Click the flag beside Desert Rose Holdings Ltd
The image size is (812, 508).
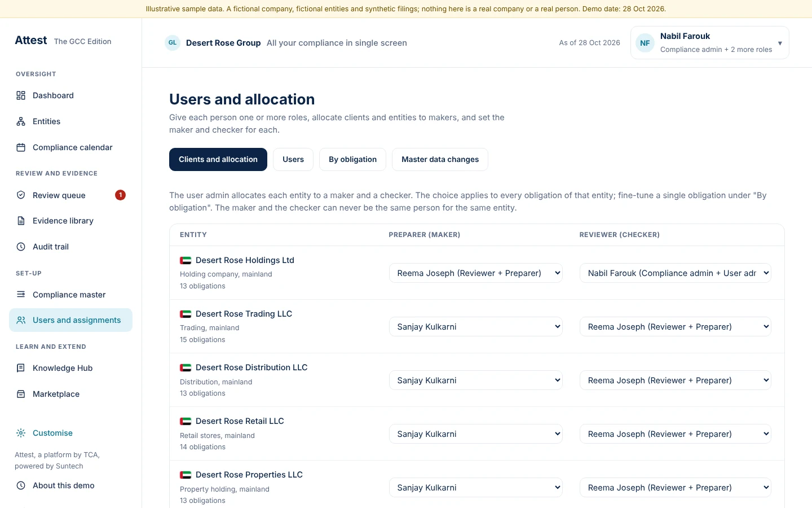[x=186, y=260]
